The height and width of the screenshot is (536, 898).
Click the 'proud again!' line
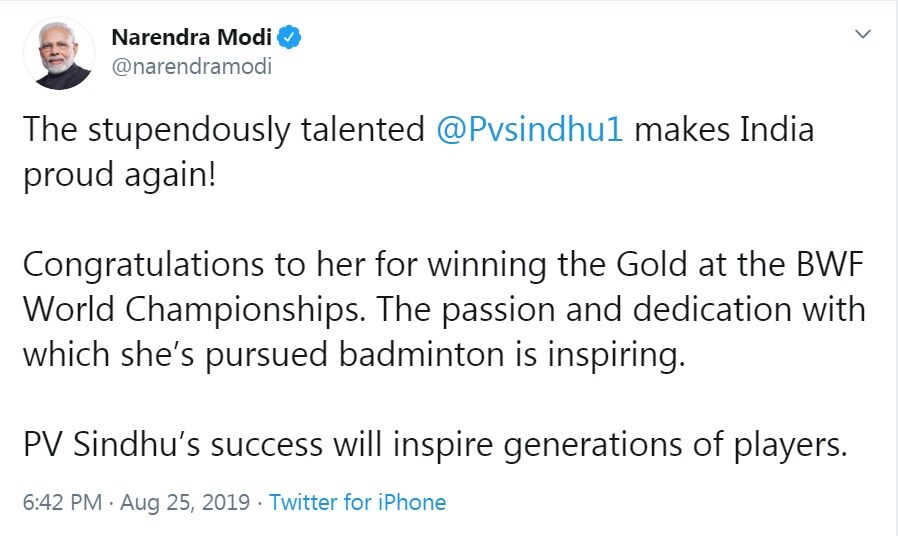click(x=120, y=175)
